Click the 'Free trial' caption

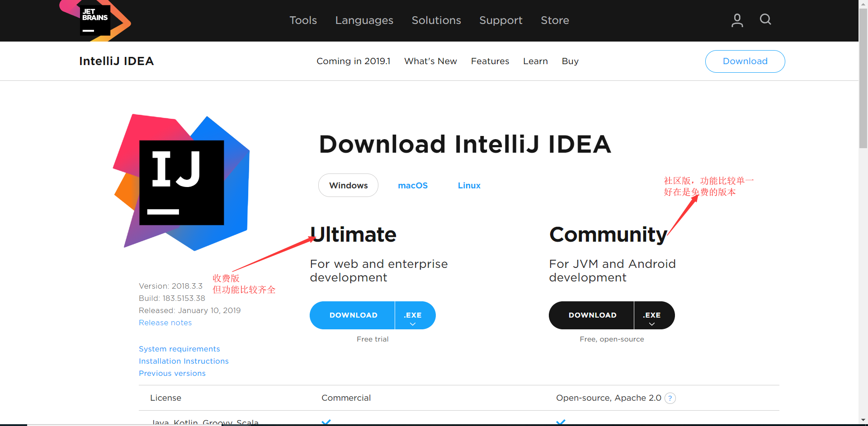pyautogui.click(x=373, y=339)
